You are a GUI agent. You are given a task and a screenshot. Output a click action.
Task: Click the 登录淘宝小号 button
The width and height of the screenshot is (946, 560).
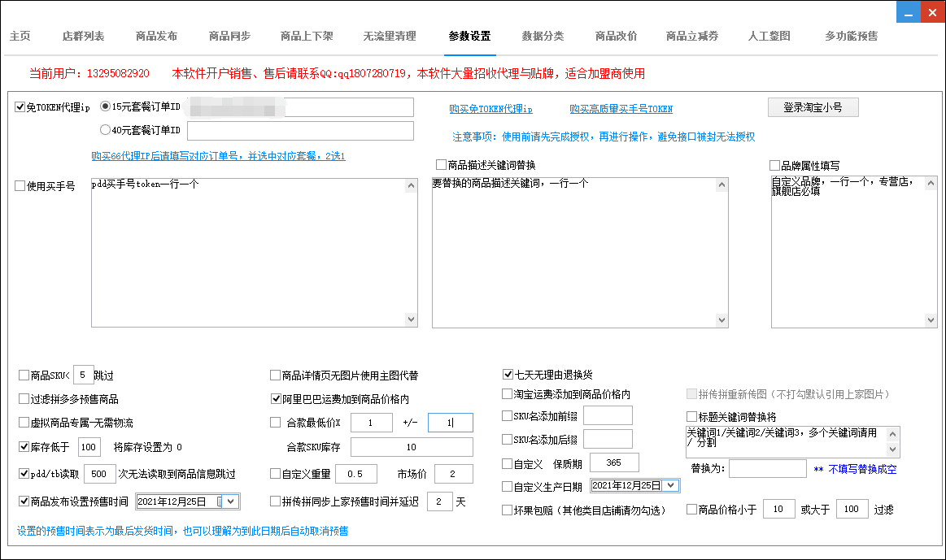813,107
